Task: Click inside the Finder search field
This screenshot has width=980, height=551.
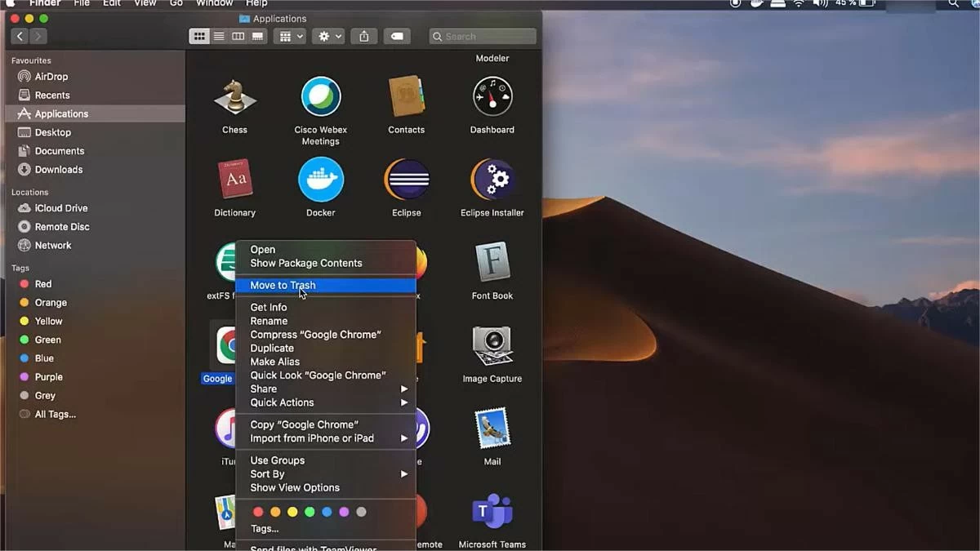Action: 482,36
